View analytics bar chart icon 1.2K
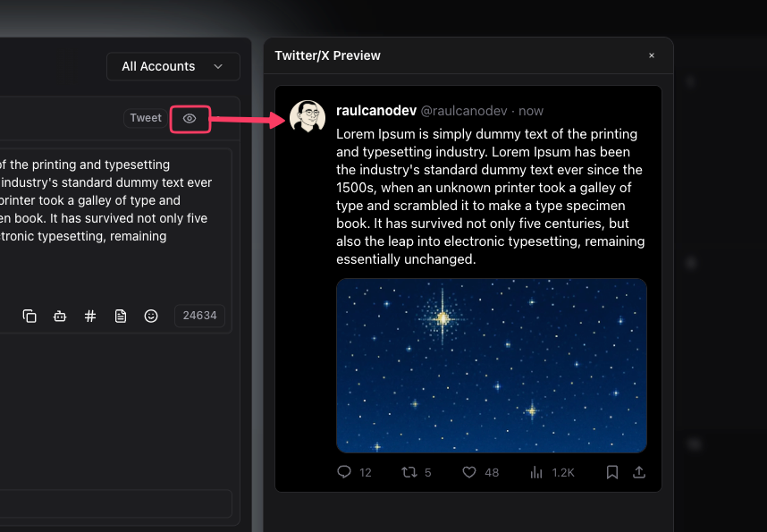Image resolution: width=767 pixels, height=532 pixels. pos(536,472)
